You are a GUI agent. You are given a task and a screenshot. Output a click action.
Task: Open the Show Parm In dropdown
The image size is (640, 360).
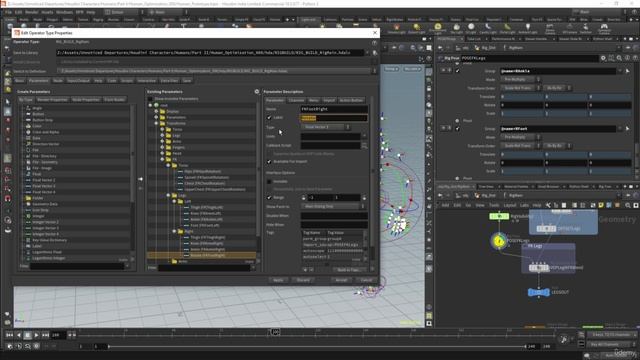(333, 207)
